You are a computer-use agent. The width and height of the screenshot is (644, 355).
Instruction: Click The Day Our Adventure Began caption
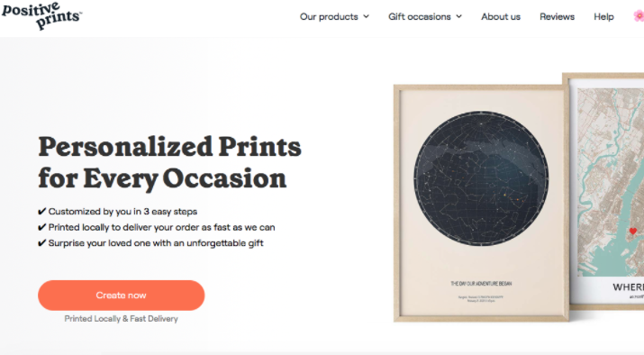481,284
